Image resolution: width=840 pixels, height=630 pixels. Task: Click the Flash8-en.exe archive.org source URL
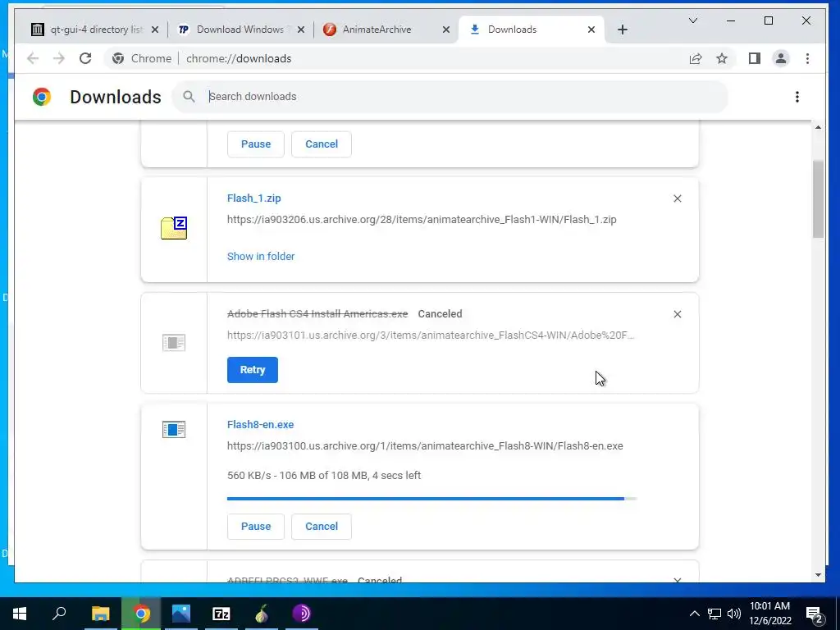point(425,446)
